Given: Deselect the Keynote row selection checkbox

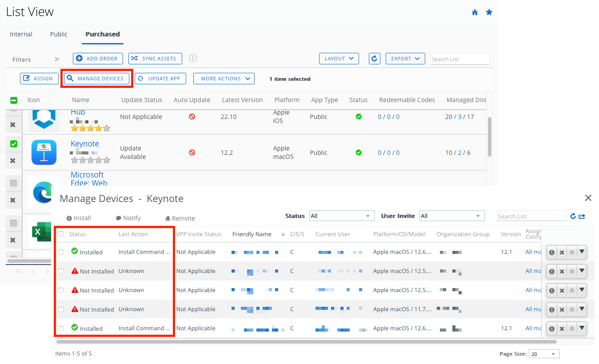Looking at the screenshot, I should click(13, 143).
